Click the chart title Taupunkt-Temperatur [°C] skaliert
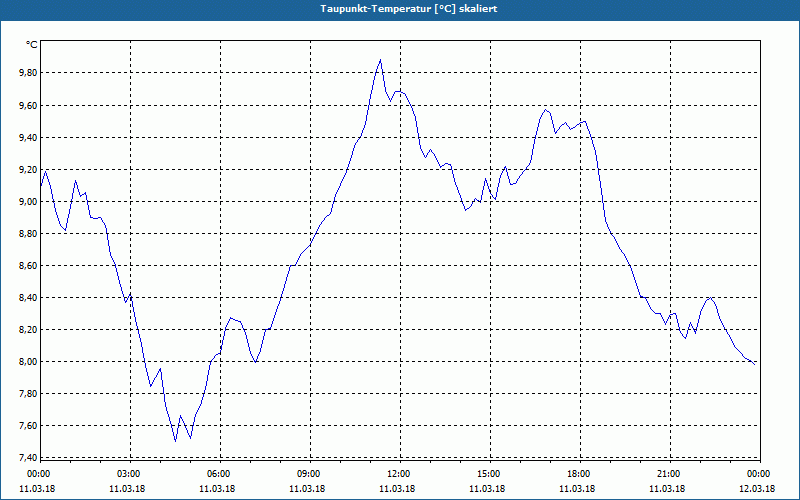Viewport: 800px width, 500px height. point(409,9)
